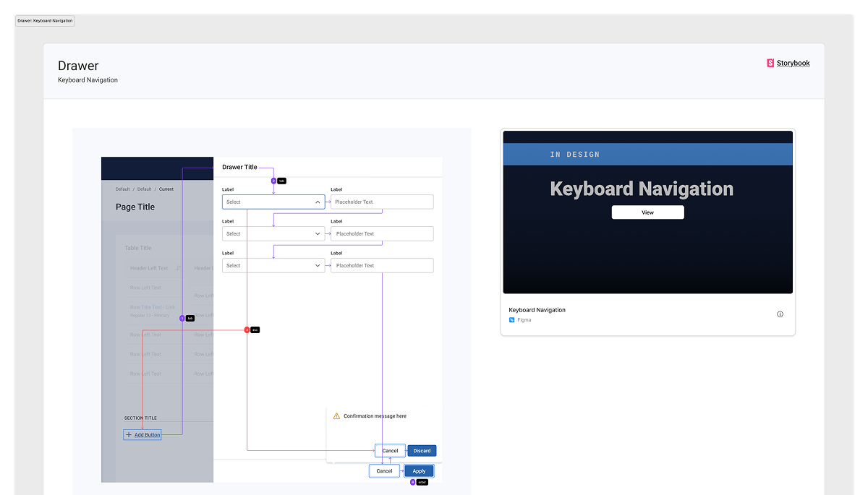
Task: Click 'Add Button' in the diagram
Action: (x=142, y=435)
